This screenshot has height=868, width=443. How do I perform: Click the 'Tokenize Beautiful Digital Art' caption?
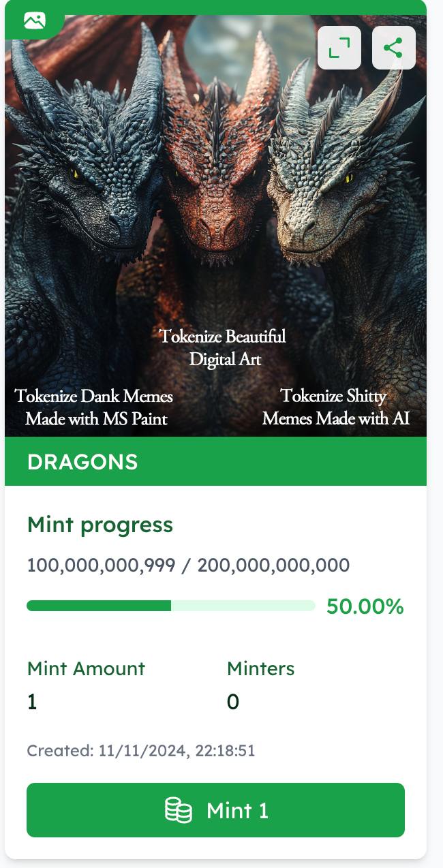[224, 347]
